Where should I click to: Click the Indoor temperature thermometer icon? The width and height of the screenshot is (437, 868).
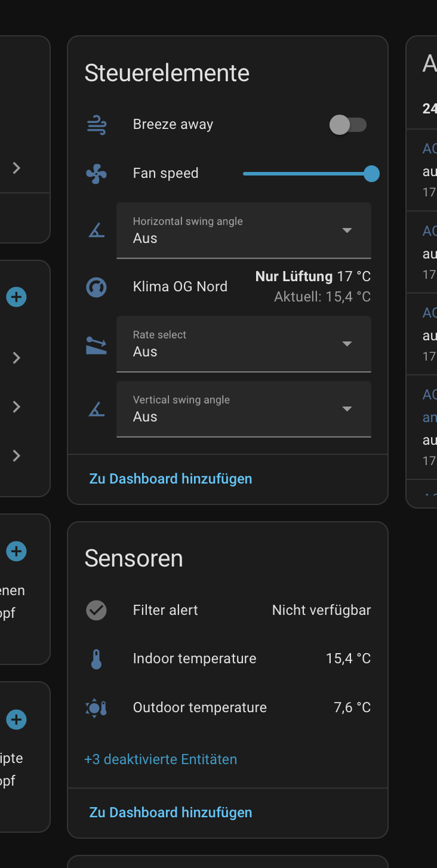tap(96, 659)
